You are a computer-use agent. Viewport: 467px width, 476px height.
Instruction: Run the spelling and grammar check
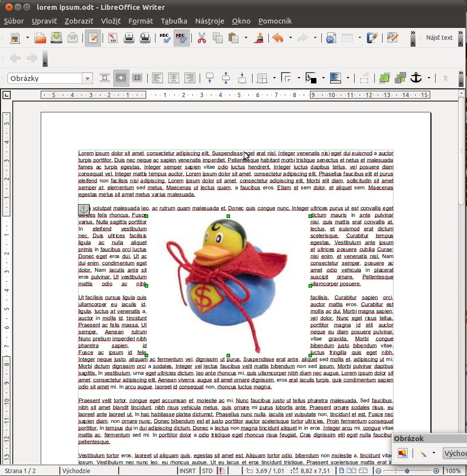pos(165,38)
